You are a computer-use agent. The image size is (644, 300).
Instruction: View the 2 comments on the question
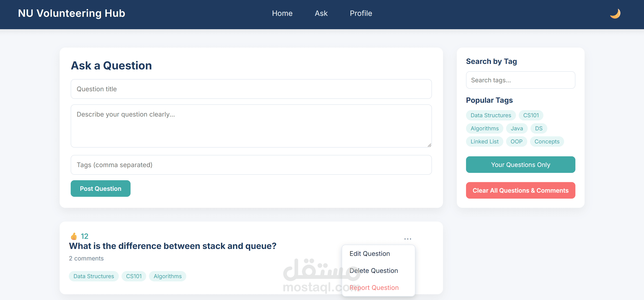86,258
